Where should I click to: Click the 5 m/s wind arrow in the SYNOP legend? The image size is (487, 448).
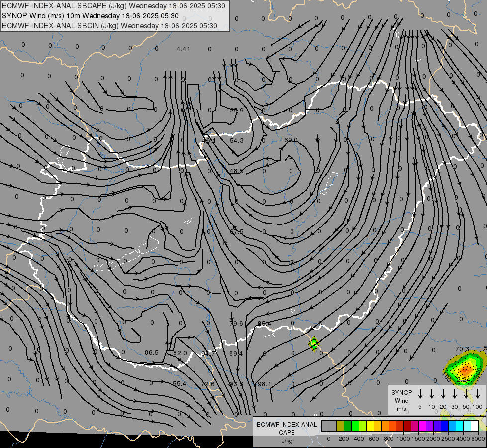(420, 393)
